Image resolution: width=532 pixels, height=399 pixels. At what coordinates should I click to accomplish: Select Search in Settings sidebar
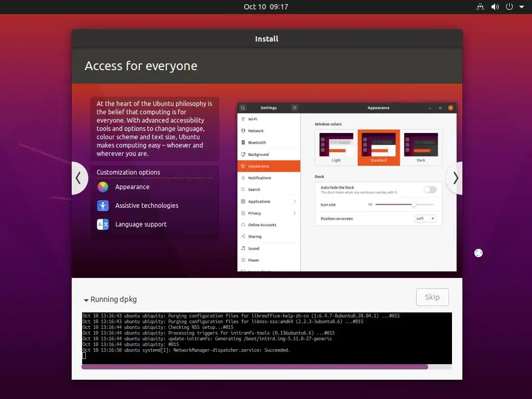[x=269, y=190]
